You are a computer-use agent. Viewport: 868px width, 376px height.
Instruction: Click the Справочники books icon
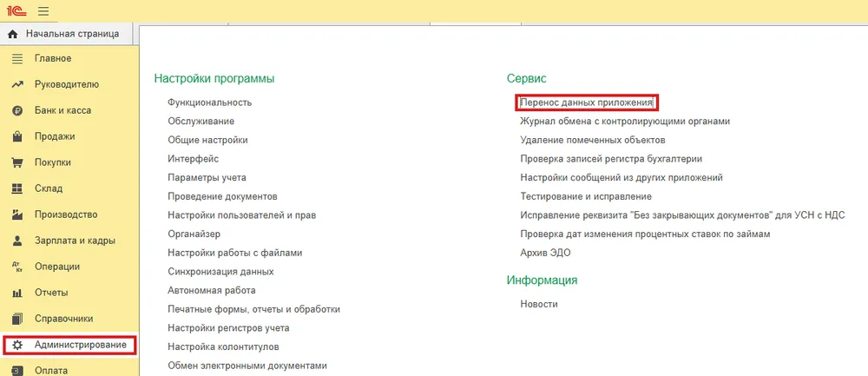click(17, 319)
